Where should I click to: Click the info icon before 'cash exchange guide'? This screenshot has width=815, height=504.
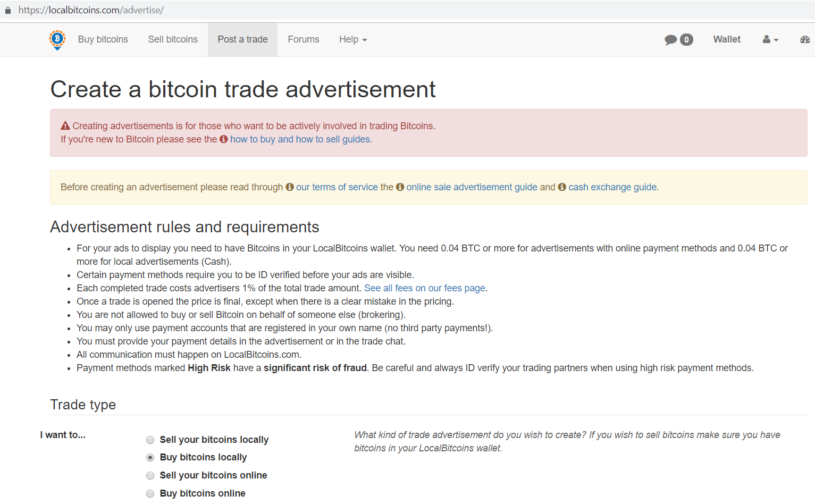[562, 187]
